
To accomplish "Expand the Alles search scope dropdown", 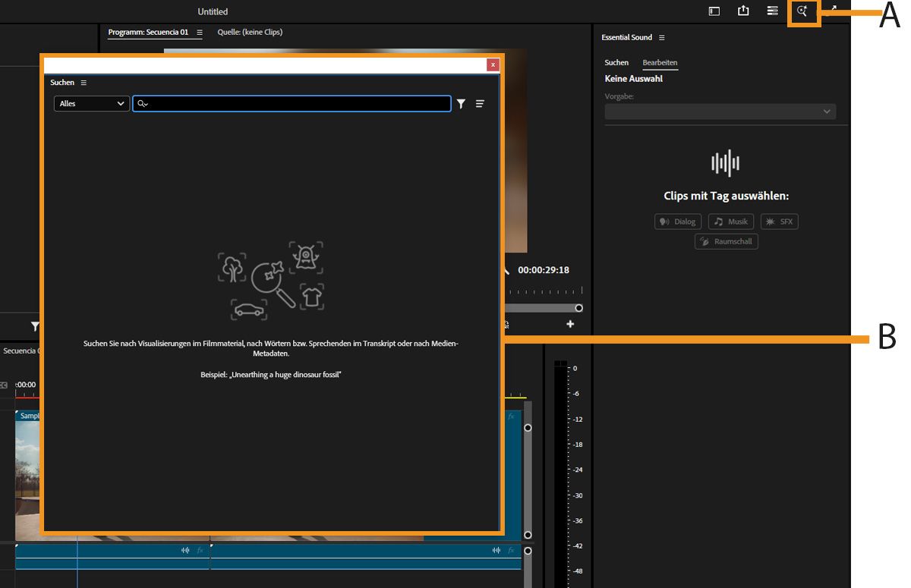I will [92, 104].
